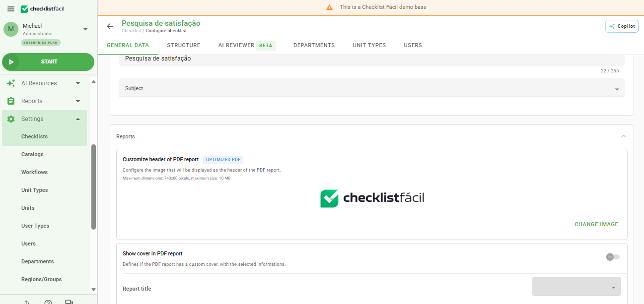Click the Pesquisa de satisfação page title
The height and width of the screenshot is (304, 644).
pos(161,23)
